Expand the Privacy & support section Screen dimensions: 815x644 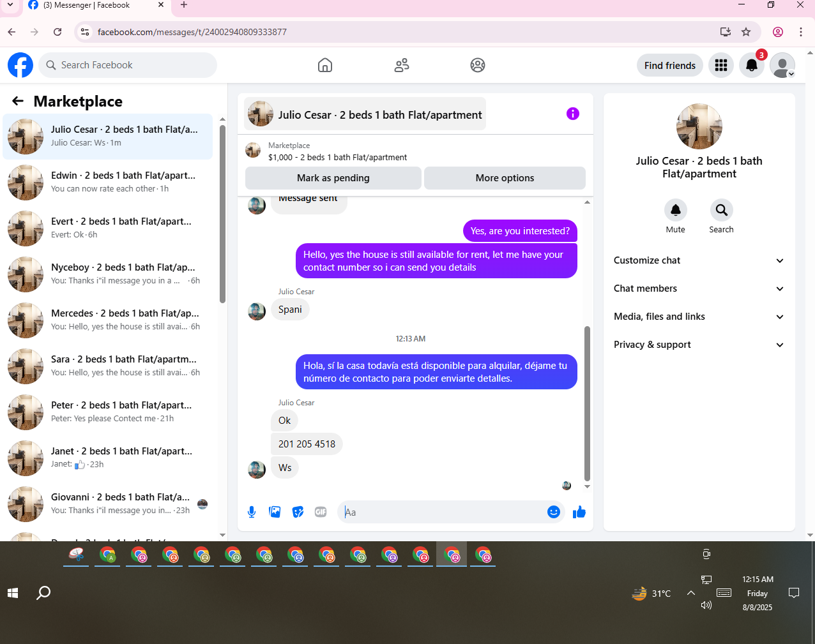pyautogui.click(x=699, y=345)
